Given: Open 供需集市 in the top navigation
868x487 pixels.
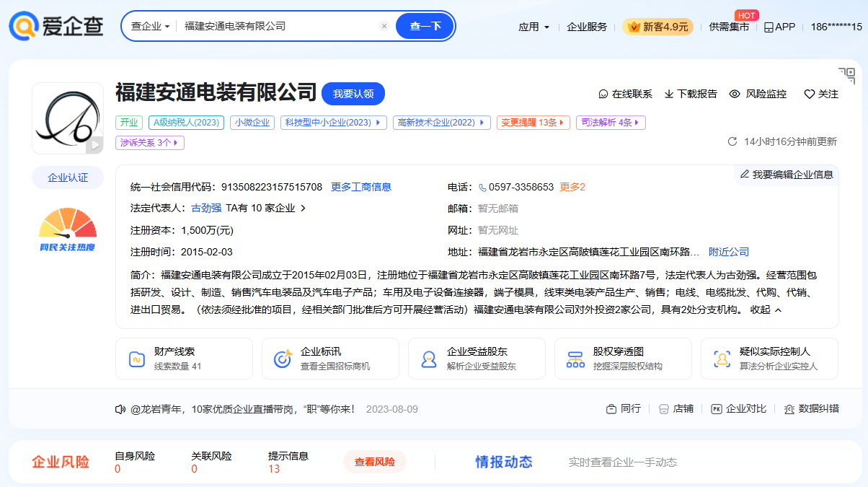Looking at the screenshot, I should coord(729,27).
